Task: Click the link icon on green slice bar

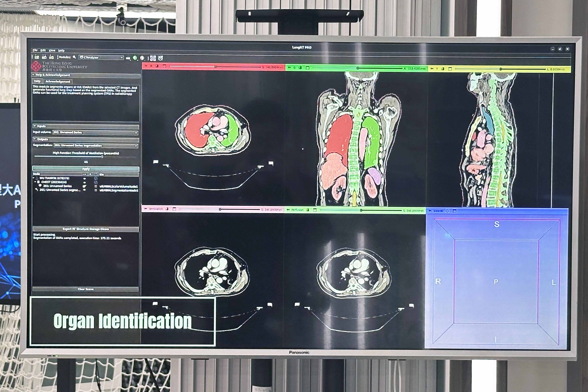Action: (x=300, y=68)
